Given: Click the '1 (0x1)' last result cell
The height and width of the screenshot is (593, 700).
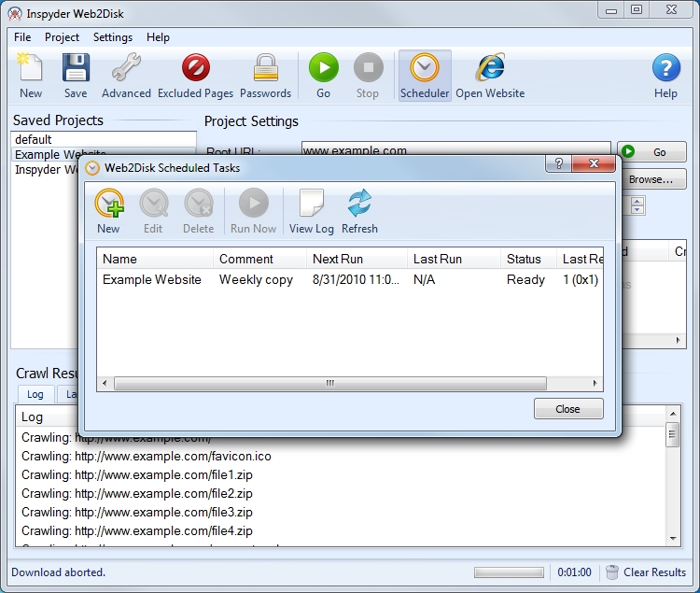Looking at the screenshot, I should 581,279.
